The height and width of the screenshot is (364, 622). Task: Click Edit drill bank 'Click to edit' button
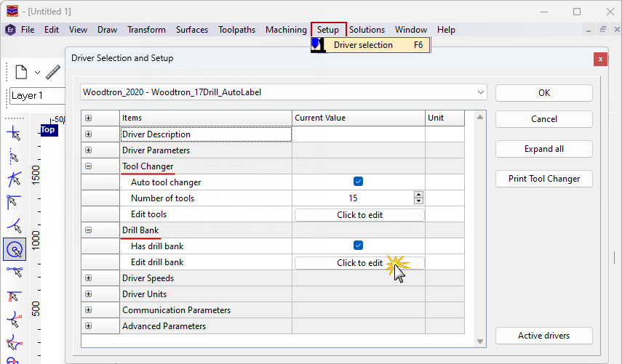pos(359,263)
